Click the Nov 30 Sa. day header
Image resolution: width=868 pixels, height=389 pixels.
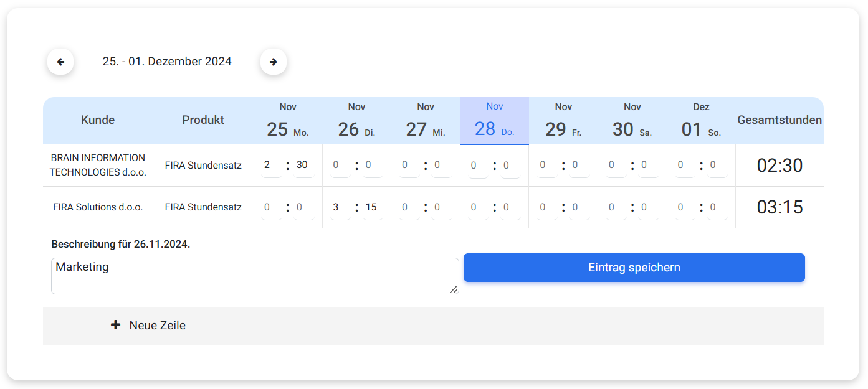pos(632,121)
